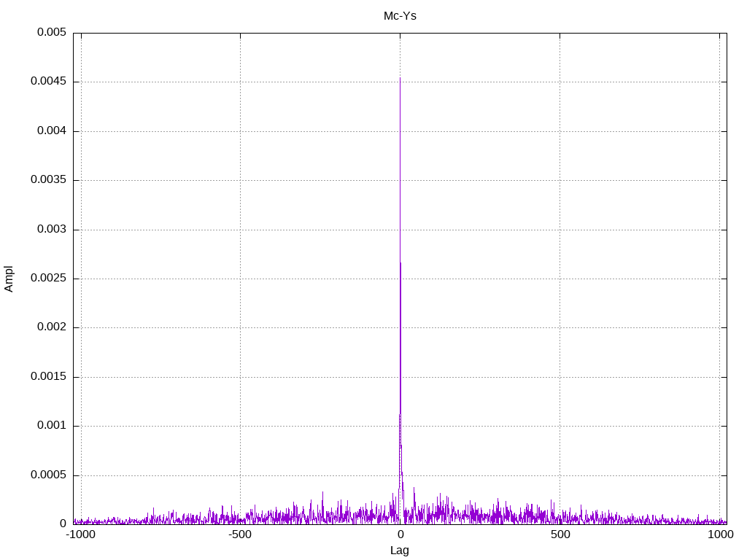
Task: Click the y-axis tick value 0.0005
Action: pos(49,475)
